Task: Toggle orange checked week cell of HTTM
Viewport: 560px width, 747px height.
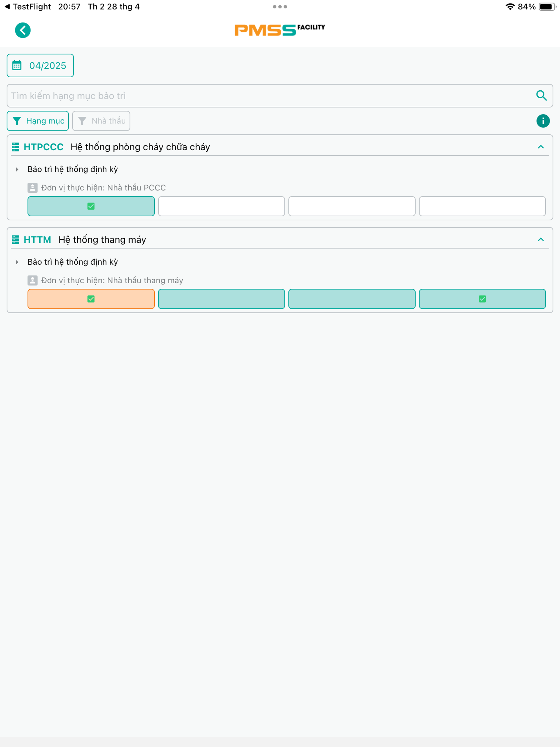Action: point(91,299)
